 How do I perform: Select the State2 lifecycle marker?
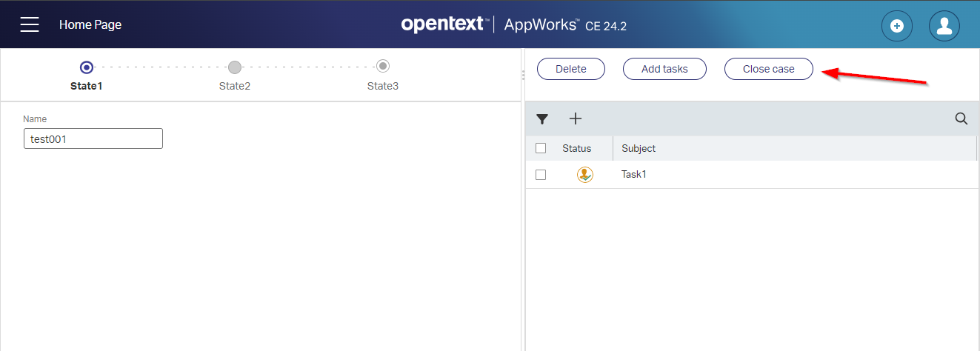[x=235, y=67]
